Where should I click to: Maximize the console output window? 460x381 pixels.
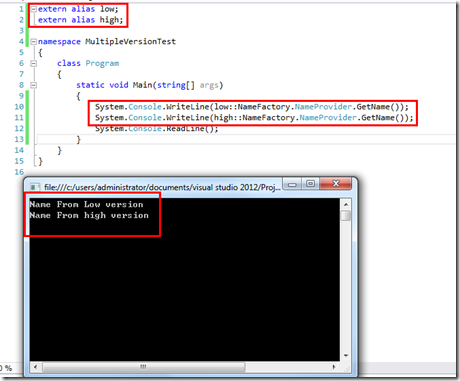point(310,184)
